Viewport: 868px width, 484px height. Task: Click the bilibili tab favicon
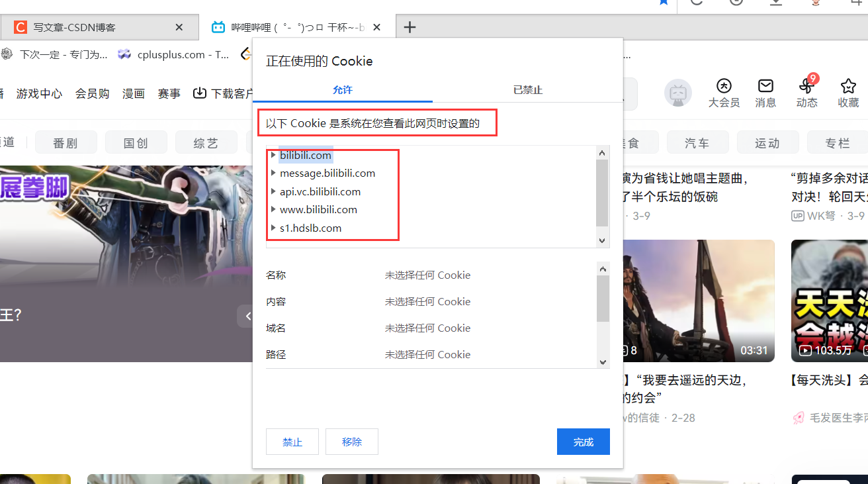[218, 27]
